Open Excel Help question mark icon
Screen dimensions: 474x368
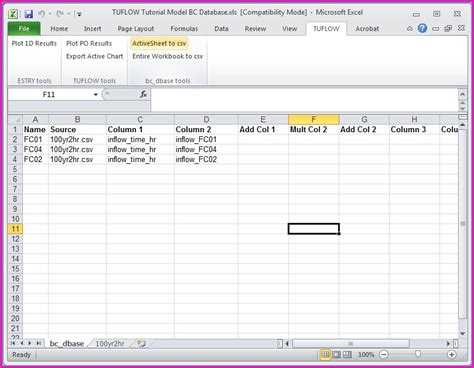pos(422,29)
